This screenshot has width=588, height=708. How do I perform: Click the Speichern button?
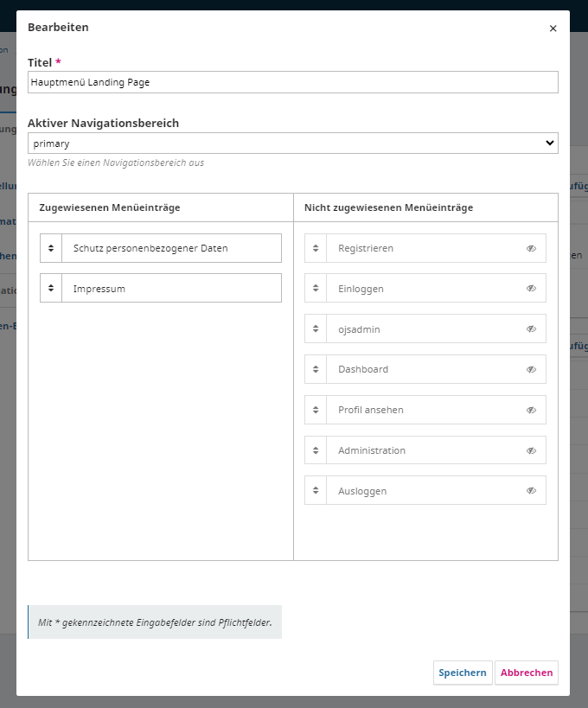point(463,673)
